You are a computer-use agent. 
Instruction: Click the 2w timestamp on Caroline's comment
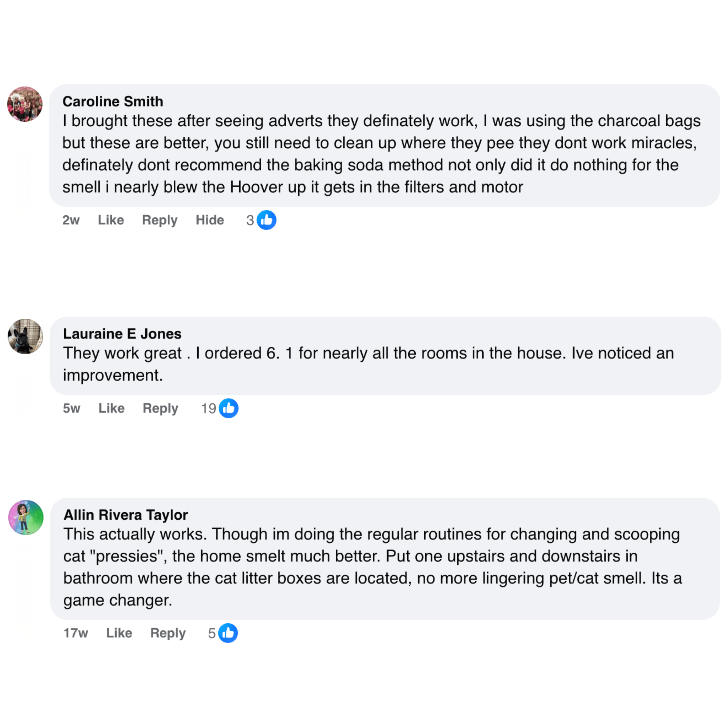71,220
